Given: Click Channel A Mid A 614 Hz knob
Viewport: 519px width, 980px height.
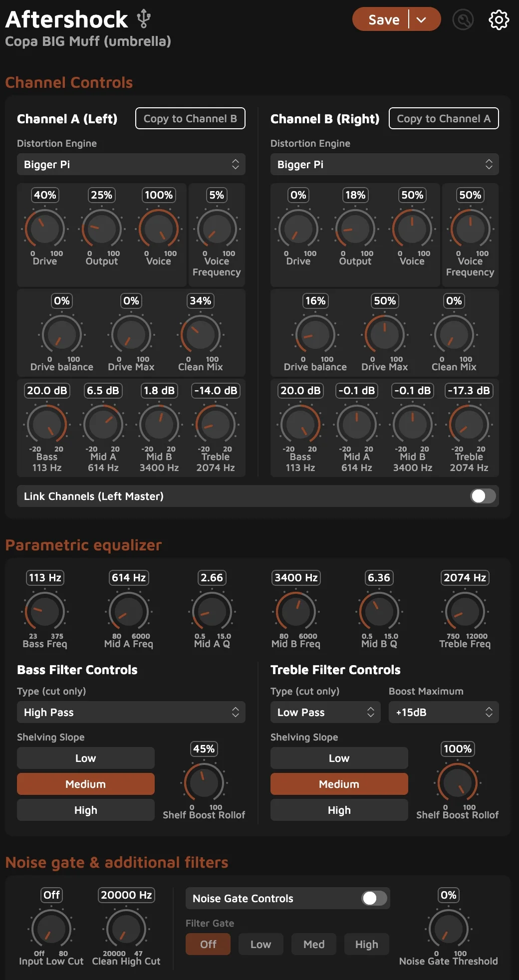Looking at the screenshot, I should point(103,424).
